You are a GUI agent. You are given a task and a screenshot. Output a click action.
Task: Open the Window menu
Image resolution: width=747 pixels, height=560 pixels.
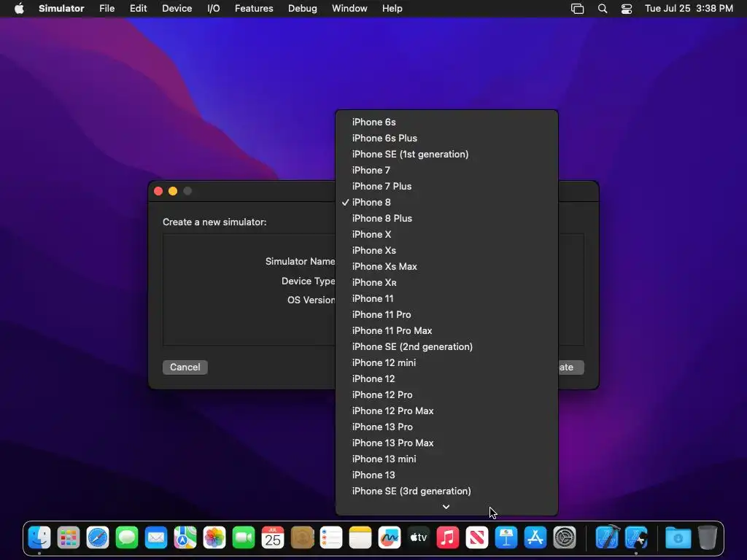349,9
